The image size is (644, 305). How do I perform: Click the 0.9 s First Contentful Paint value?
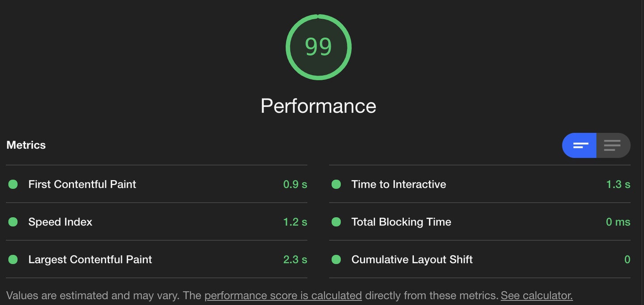coord(295,184)
